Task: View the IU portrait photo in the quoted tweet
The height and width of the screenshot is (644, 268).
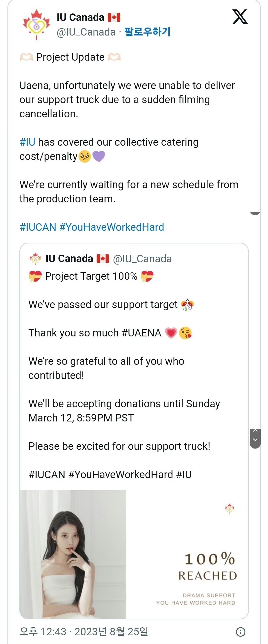Action: click(73, 554)
